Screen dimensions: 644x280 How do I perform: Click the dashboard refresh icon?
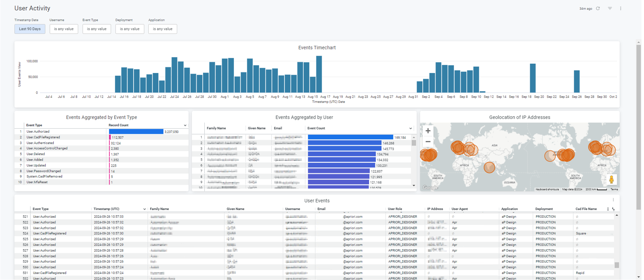pos(598,9)
